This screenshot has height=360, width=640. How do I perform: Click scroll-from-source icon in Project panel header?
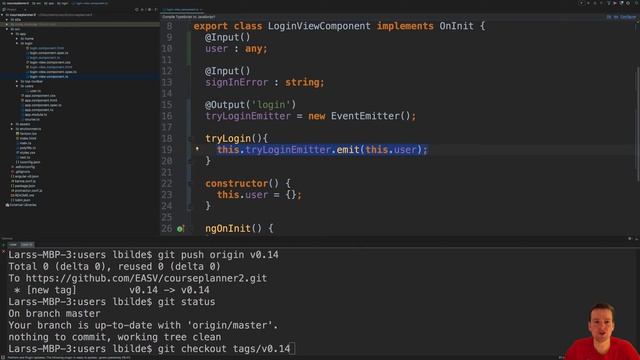pyautogui.click(x=137, y=9)
